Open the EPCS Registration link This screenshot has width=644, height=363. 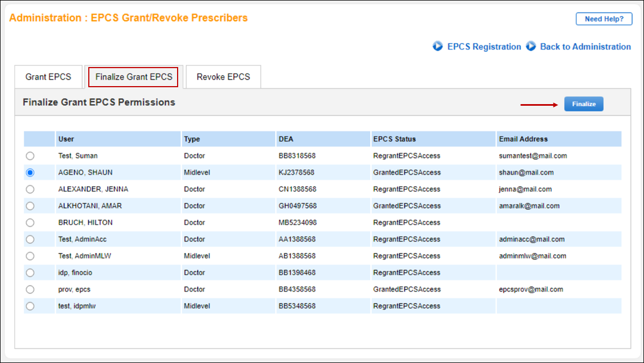click(x=484, y=47)
